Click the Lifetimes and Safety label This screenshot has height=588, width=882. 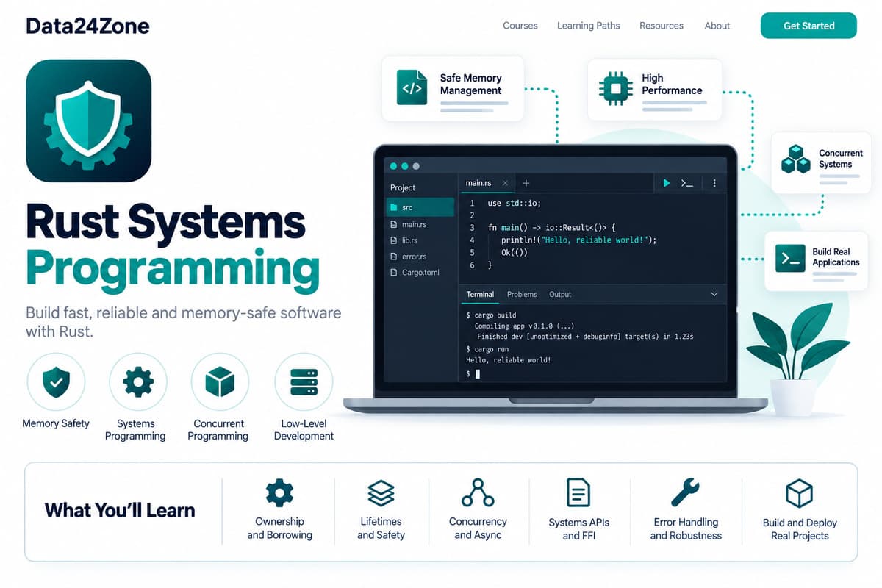(x=381, y=528)
